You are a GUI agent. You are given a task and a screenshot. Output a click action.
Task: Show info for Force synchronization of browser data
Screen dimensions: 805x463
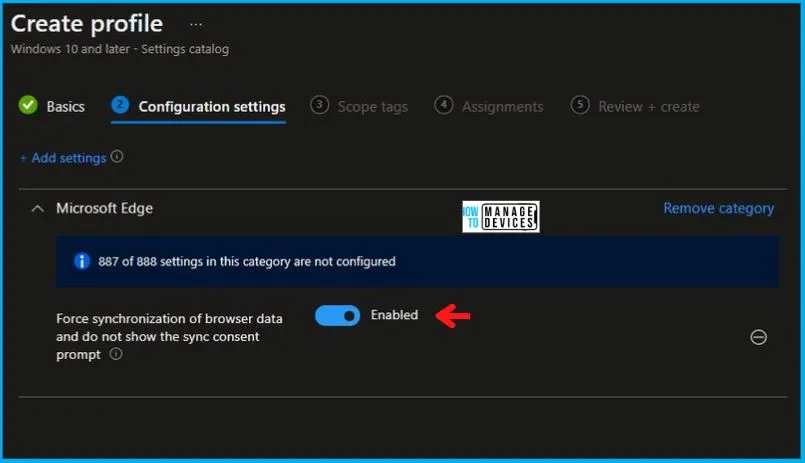(116, 354)
